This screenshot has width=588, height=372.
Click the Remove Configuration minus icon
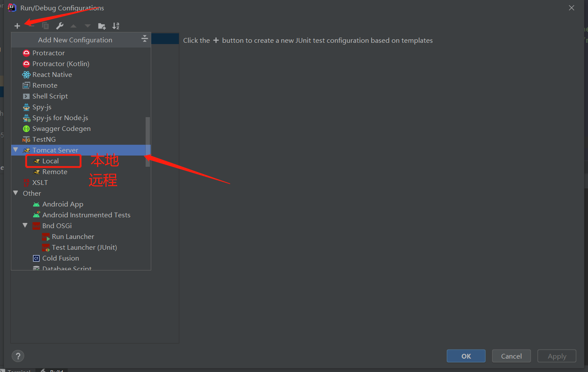(x=32, y=26)
